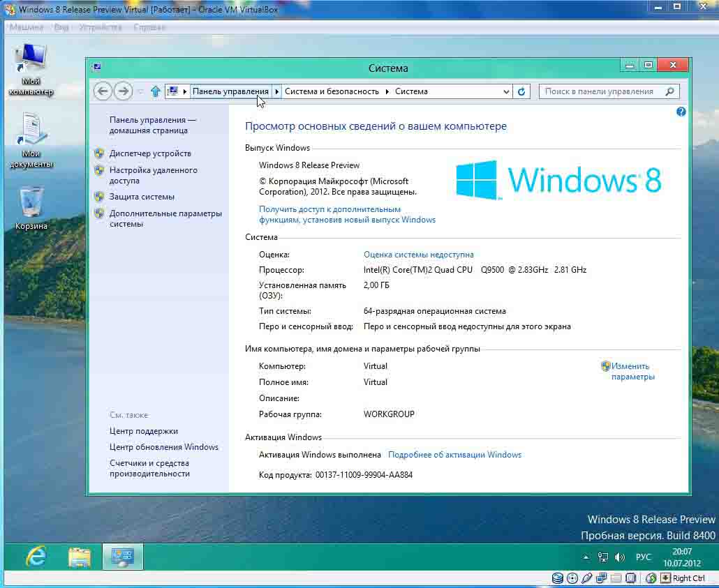Screen dimensions: 719x588
Task: Open the blue Help question mark
Action: [681, 112]
